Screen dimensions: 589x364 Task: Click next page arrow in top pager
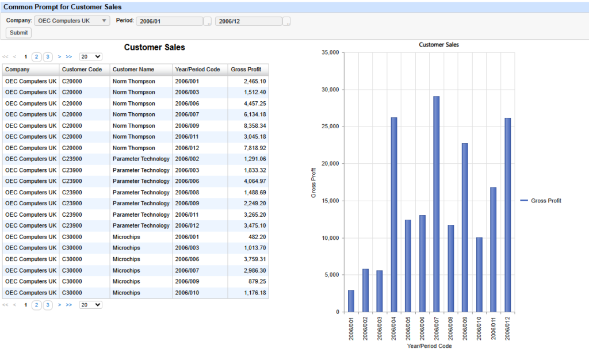(x=59, y=57)
